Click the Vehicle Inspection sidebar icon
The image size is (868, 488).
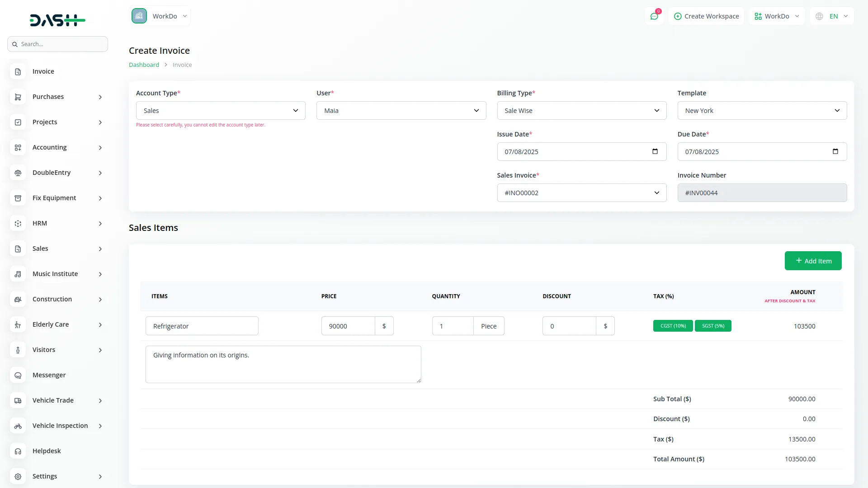pyautogui.click(x=18, y=426)
